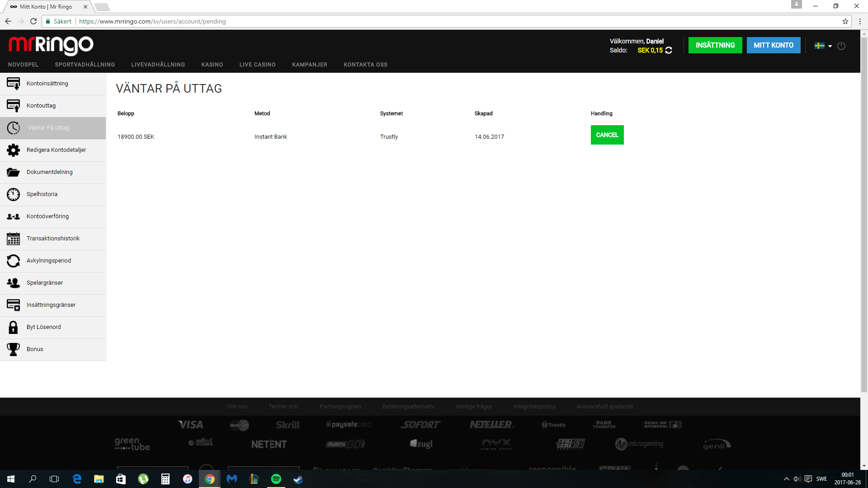Click the 18900.00 SEK amount
This screenshot has height=488, width=868.
coord(136,137)
